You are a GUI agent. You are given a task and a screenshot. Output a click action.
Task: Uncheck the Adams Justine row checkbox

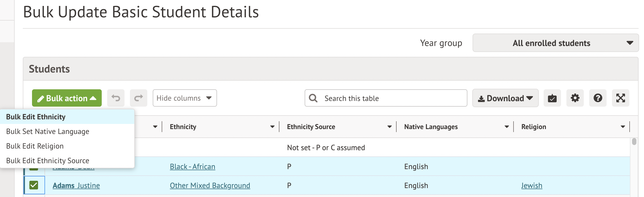tap(34, 185)
